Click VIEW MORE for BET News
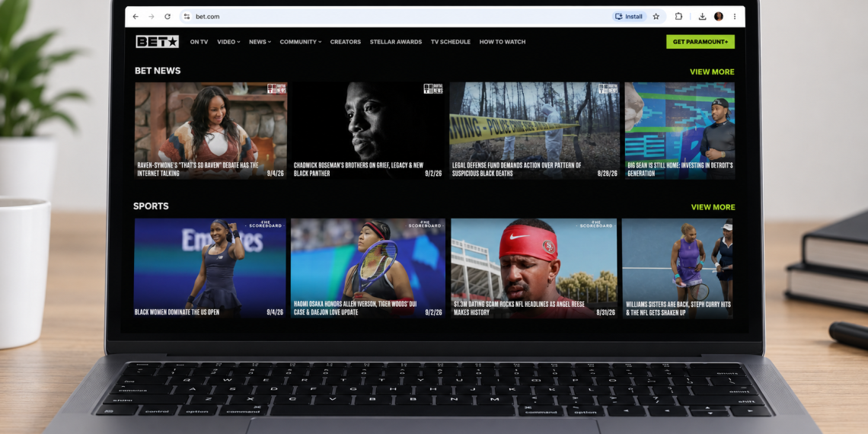This screenshot has width=868, height=434. [x=712, y=72]
